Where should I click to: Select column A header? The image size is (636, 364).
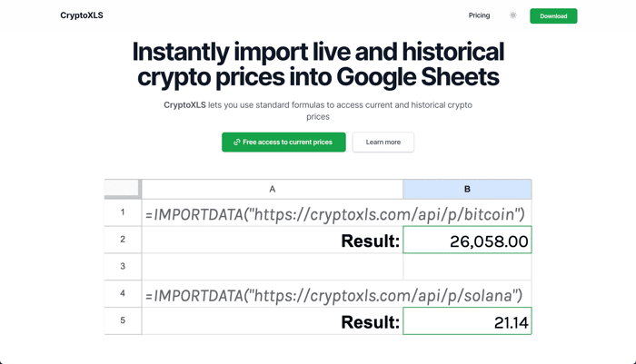point(273,190)
